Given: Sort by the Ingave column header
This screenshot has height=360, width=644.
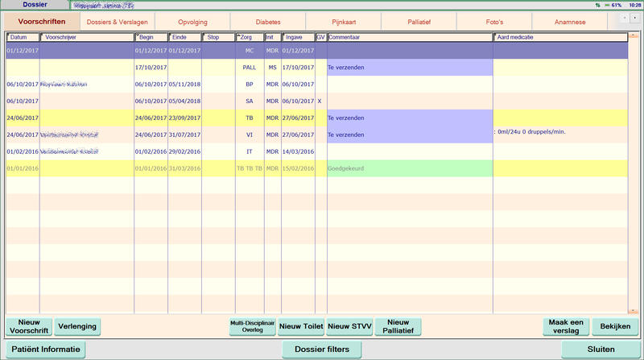Looking at the screenshot, I should point(297,37).
